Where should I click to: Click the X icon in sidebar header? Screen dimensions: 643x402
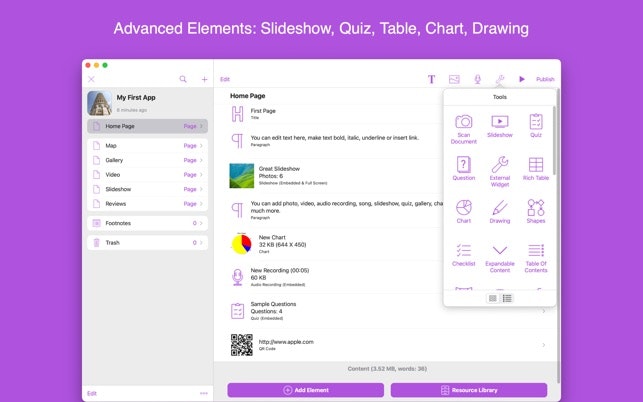tap(91, 79)
